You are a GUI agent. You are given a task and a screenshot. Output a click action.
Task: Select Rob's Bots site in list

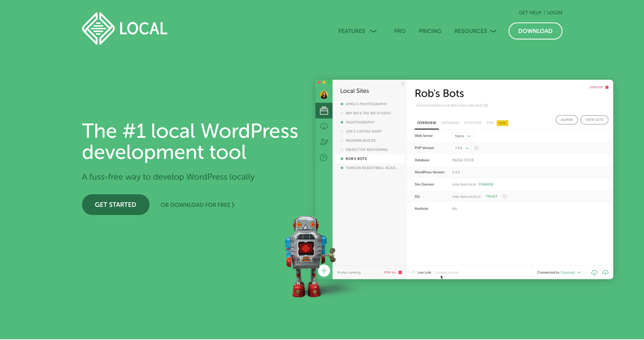pyautogui.click(x=370, y=159)
